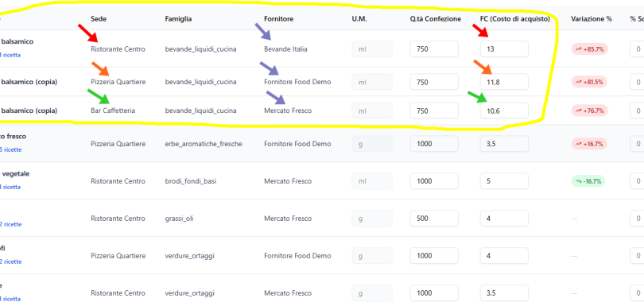The height and width of the screenshot is (306, 644).
Task: Edit the cost field in grassi_oli row
Action: pos(504,219)
